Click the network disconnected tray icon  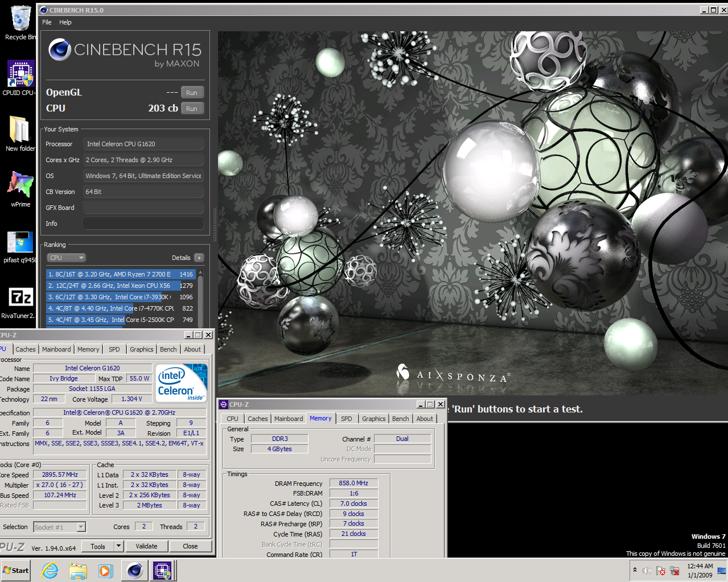[674, 570]
